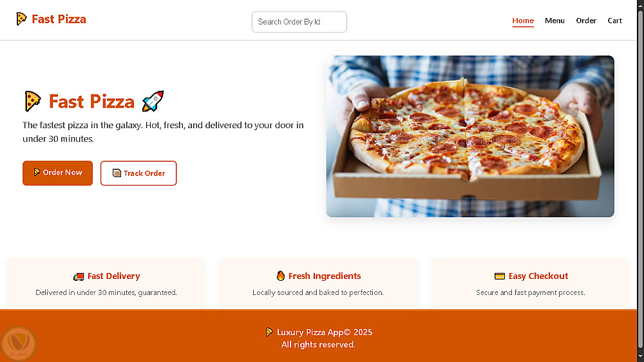Click the rocket emoji next to Fast Pizza
644x362 pixels.
153,101
